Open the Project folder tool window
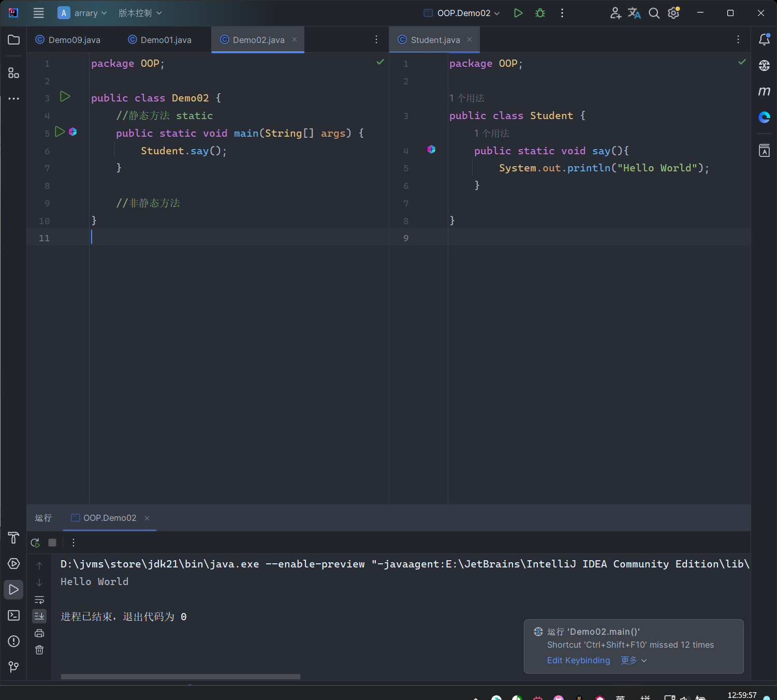The height and width of the screenshot is (700, 777). coord(14,40)
